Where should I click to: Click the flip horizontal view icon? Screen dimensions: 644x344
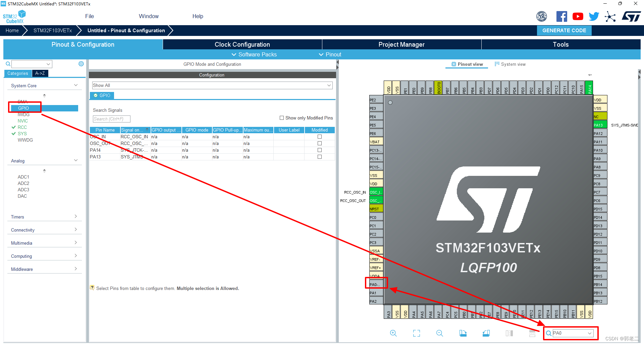coord(509,333)
